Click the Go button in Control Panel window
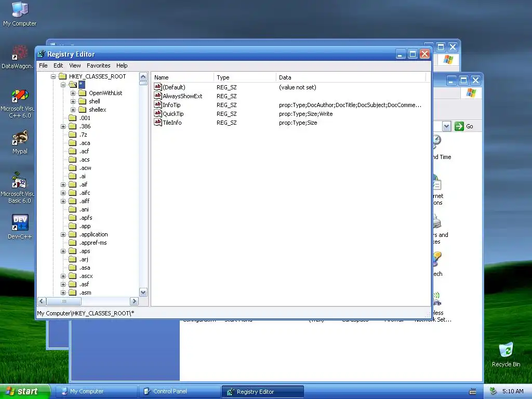Screen dimensions: 532x399 pyautogui.click(x=464, y=126)
